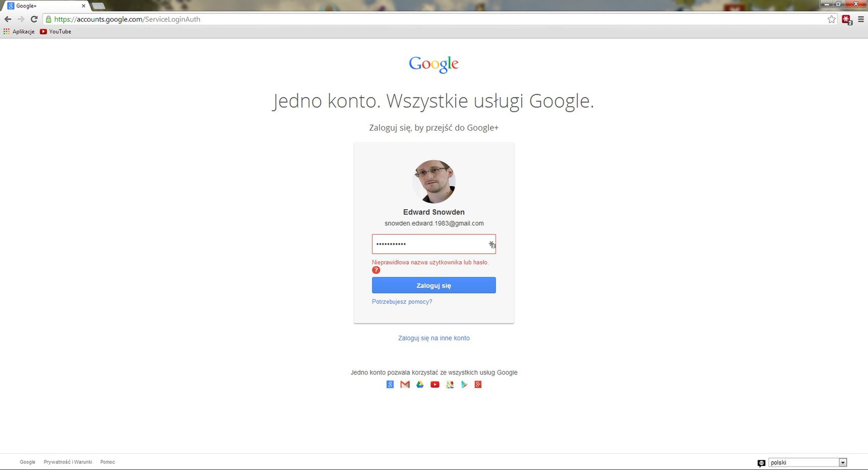Click the snowden.edward.1983@gmail.com address text
868x470 pixels.
tap(434, 223)
